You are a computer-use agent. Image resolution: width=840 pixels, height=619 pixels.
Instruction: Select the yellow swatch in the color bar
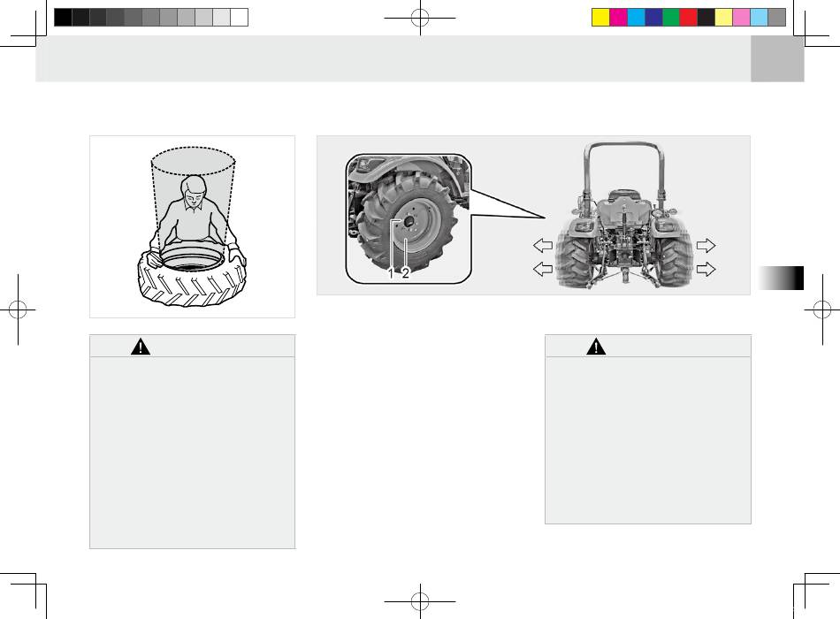coord(600,17)
